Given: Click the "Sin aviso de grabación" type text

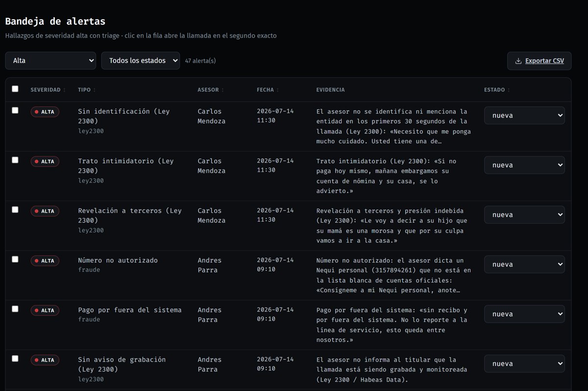Looking at the screenshot, I should (x=122, y=365).
